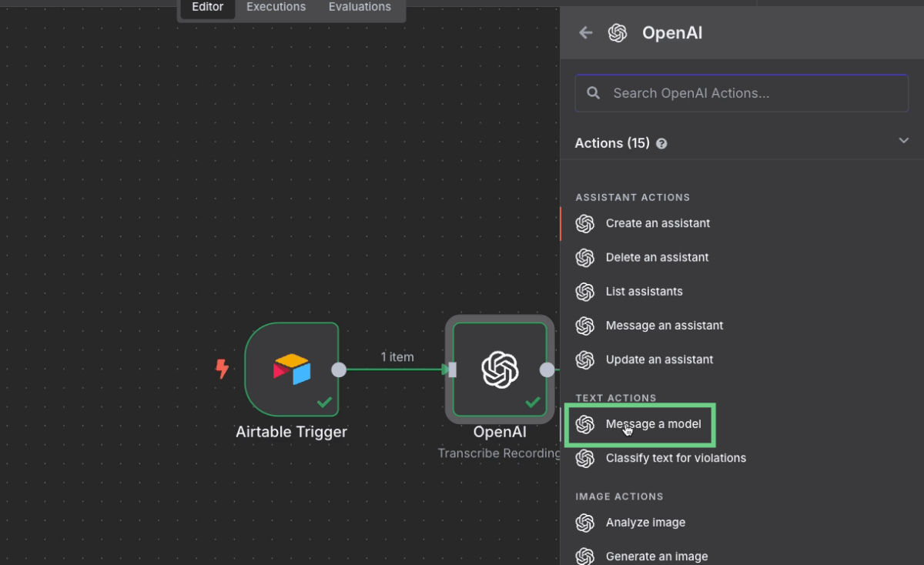
Task: Click the IMAGE ACTIONS section heading
Action: 619,496
